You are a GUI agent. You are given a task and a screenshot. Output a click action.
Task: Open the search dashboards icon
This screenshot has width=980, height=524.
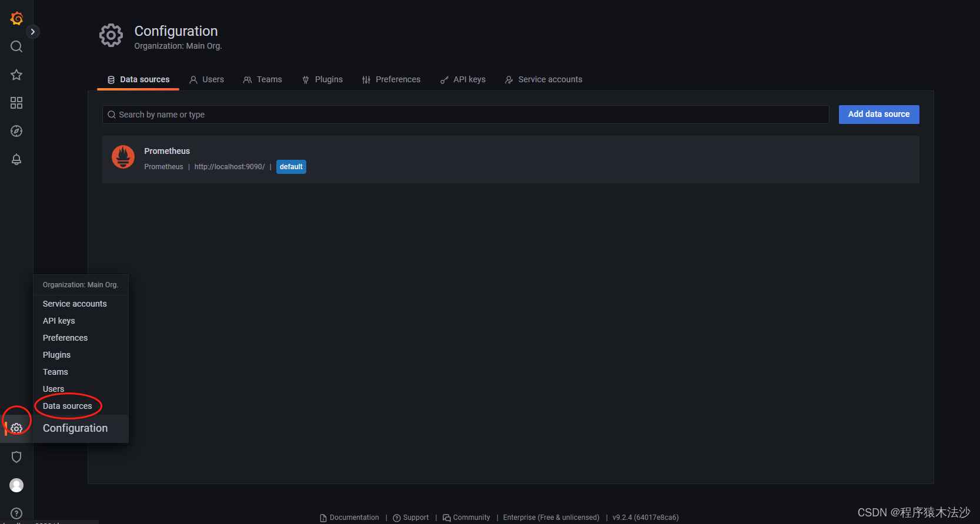tap(16, 46)
